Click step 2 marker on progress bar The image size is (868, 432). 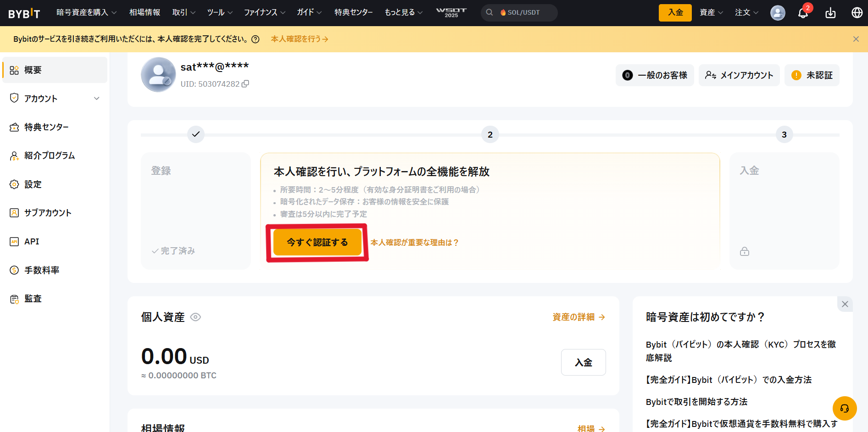pos(490,135)
